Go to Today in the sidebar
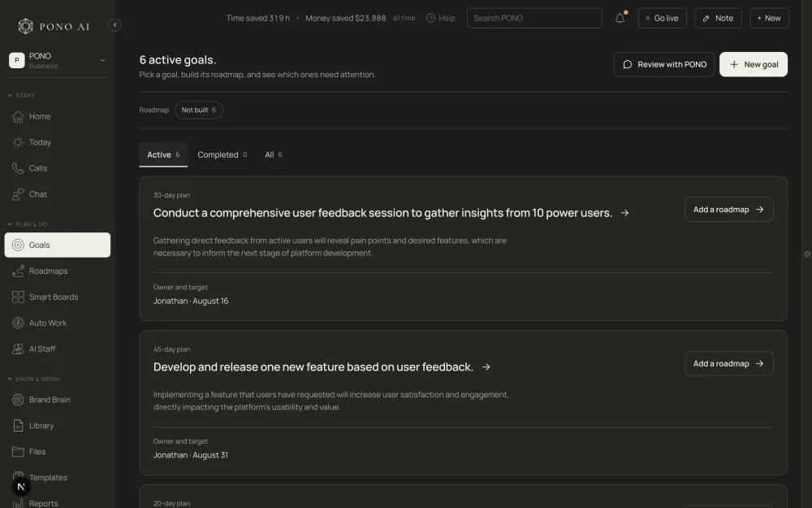 click(x=58, y=142)
